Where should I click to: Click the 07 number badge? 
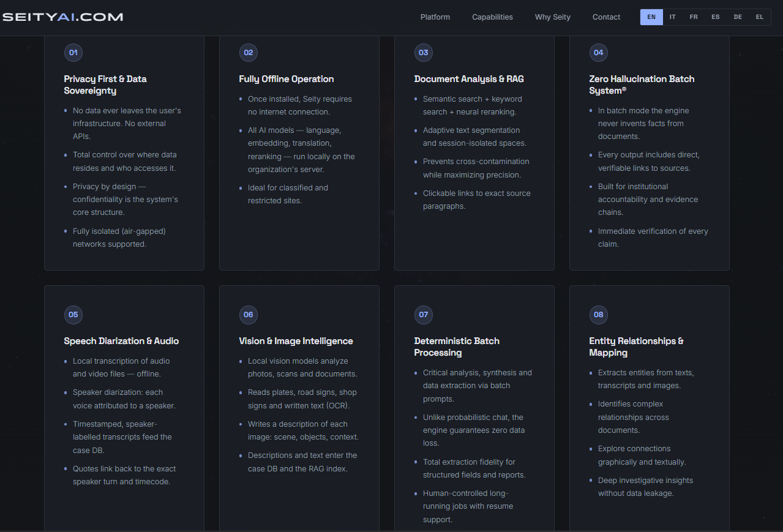tap(424, 315)
